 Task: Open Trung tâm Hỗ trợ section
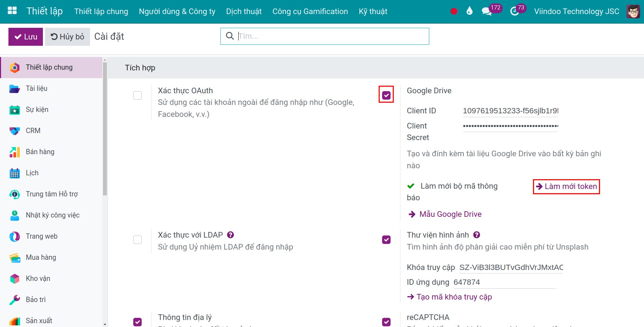(x=51, y=194)
